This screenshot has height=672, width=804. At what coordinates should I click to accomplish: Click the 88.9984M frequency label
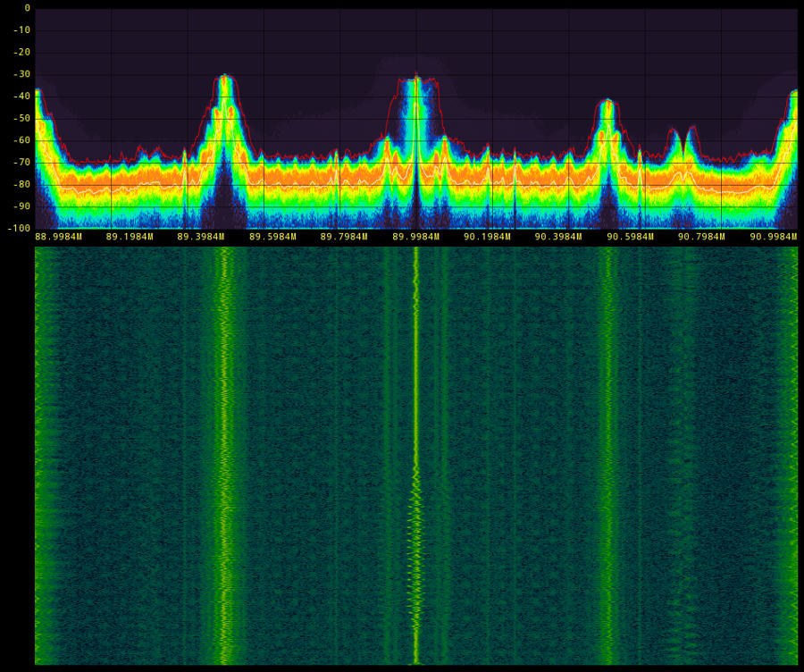58,237
